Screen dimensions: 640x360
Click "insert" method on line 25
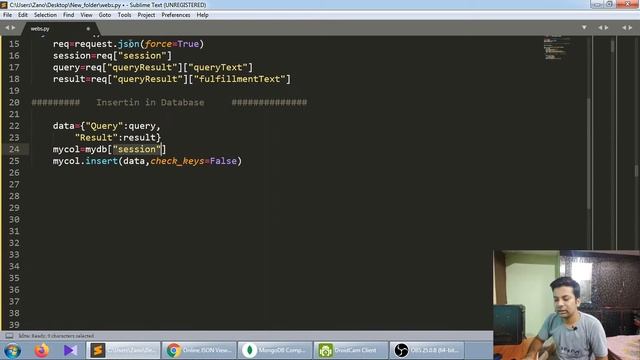click(102, 161)
